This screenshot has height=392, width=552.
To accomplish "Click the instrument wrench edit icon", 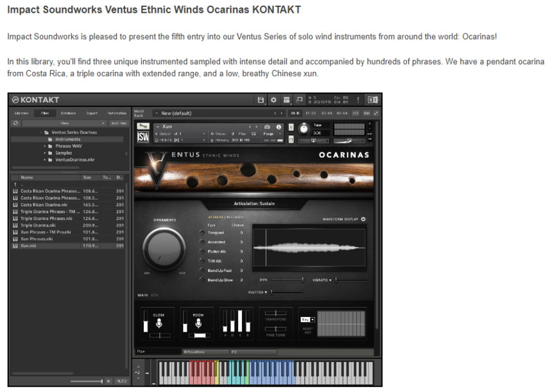I will pyautogui.click(x=144, y=126).
